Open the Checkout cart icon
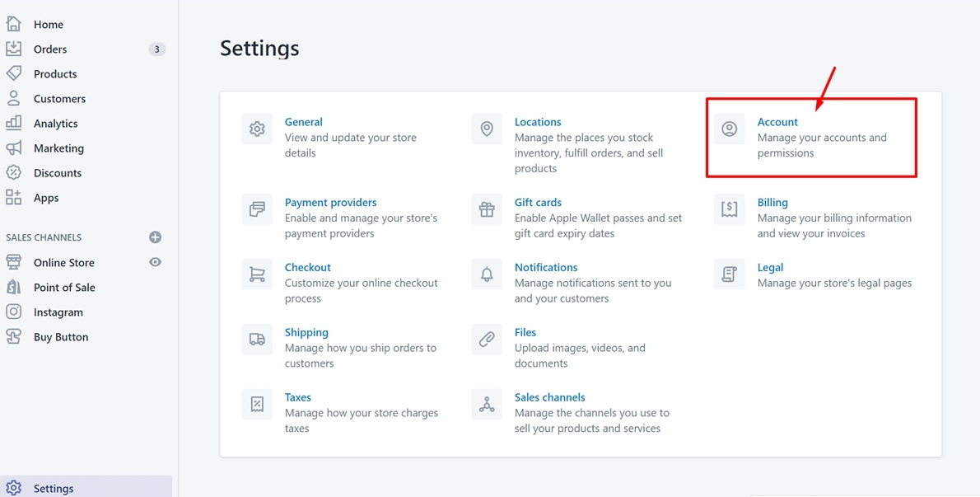This screenshot has height=497, width=980. [x=257, y=275]
